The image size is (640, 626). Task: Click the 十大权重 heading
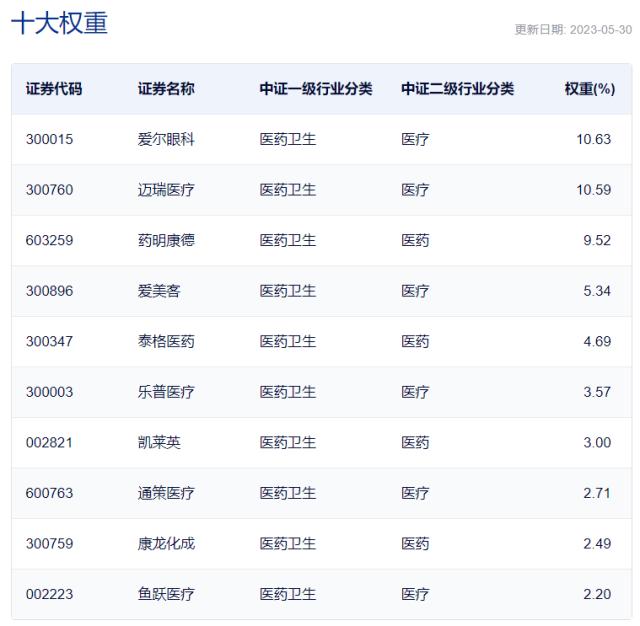[x=60, y=23]
